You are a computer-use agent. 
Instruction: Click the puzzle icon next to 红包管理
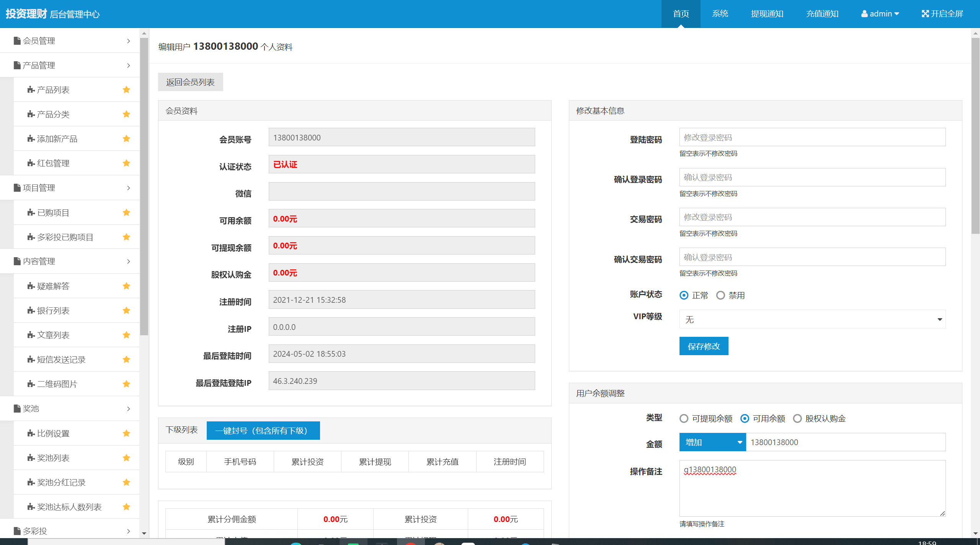click(31, 163)
